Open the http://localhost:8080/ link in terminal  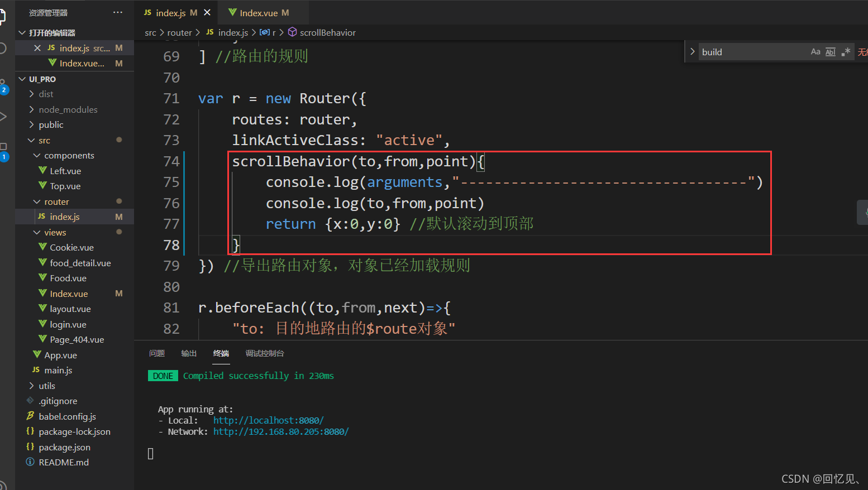point(268,420)
